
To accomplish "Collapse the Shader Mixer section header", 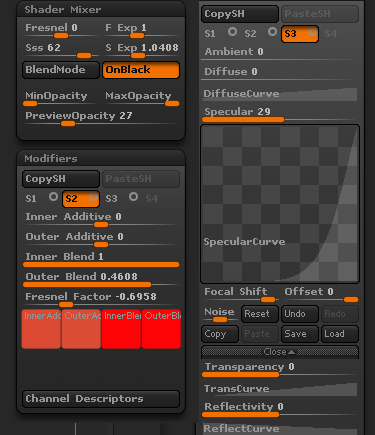I will coord(101,9).
